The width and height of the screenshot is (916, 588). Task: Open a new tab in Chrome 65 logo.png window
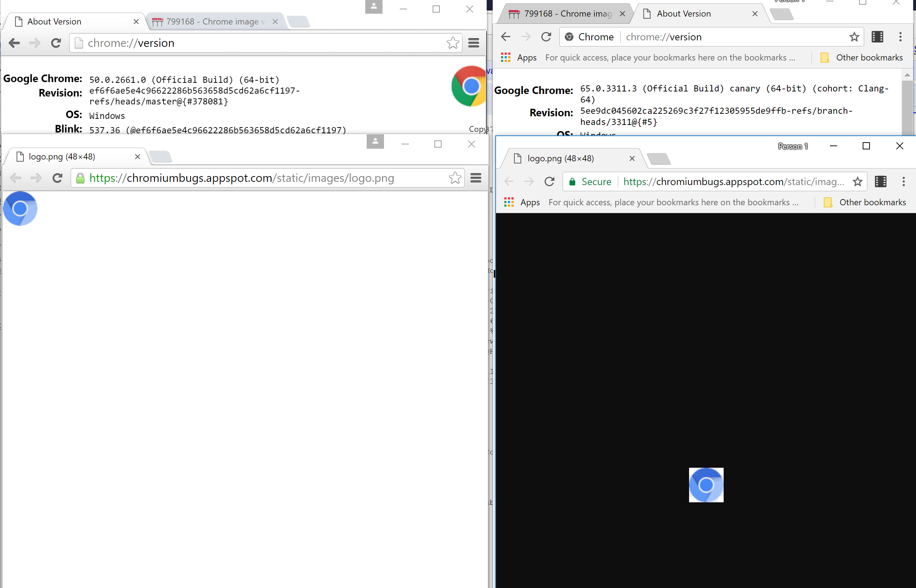click(659, 159)
